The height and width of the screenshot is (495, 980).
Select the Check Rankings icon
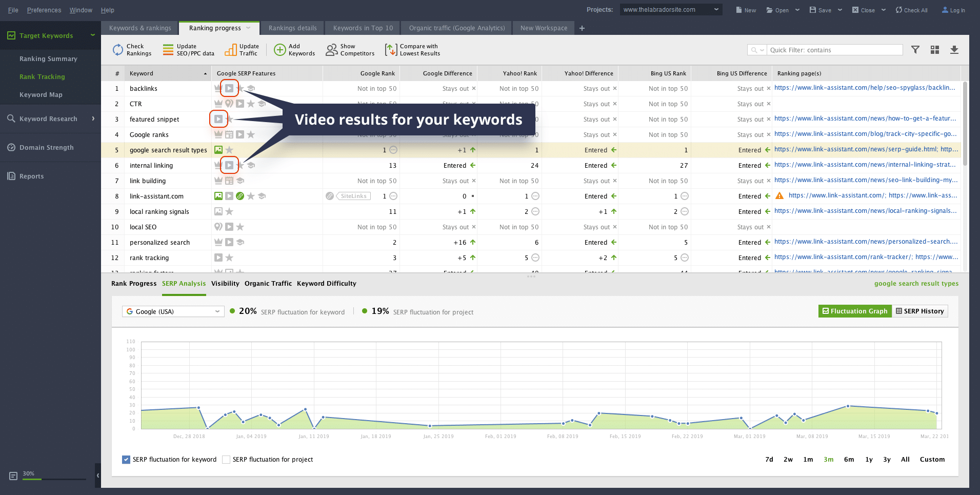click(x=118, y=49)
